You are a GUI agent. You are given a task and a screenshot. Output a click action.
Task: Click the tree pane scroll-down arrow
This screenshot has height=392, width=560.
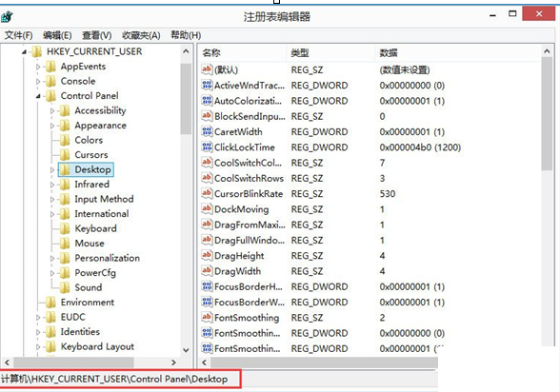pos(186,350)
